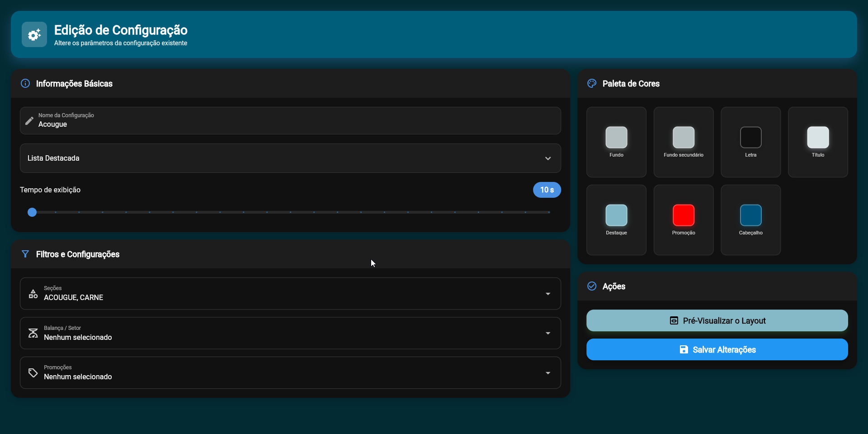Click the pencil icon beside Nome da Configuração
This screenshot has width=868, height=434.
29,121
